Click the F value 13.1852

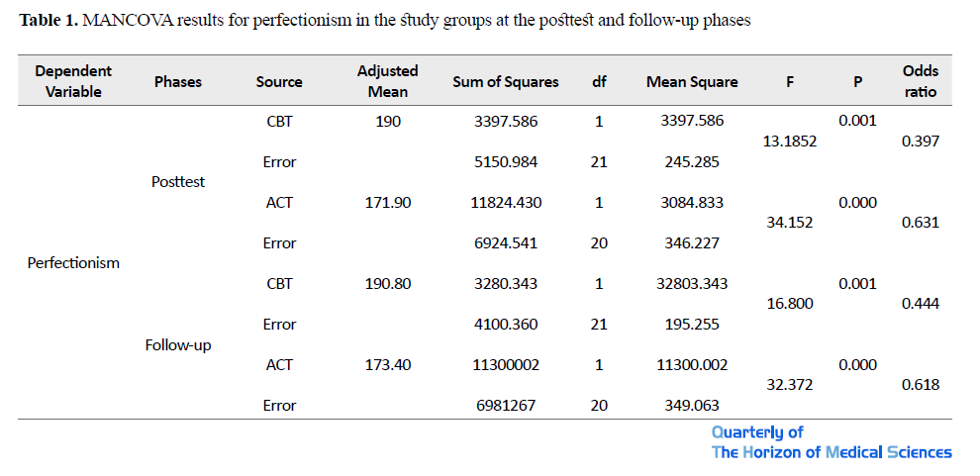790,142
